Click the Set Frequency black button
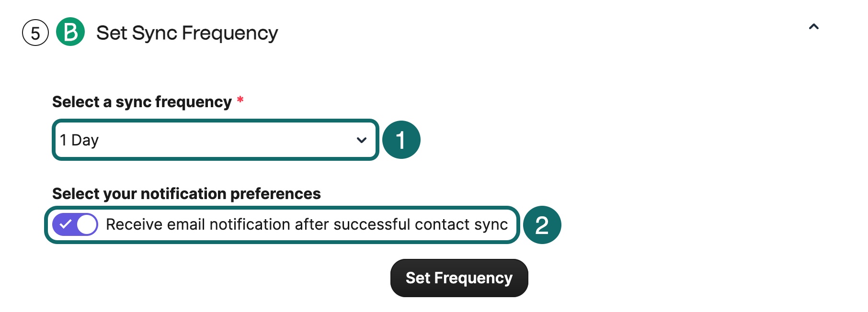The height and width of the screenshot is (312, 868). coord(458,278)
